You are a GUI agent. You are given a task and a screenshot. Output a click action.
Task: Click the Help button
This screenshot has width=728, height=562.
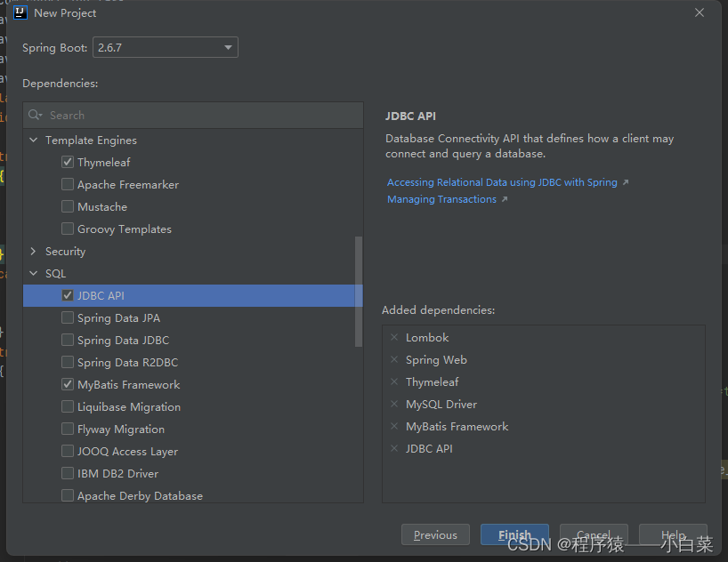[x=673, y=534]
